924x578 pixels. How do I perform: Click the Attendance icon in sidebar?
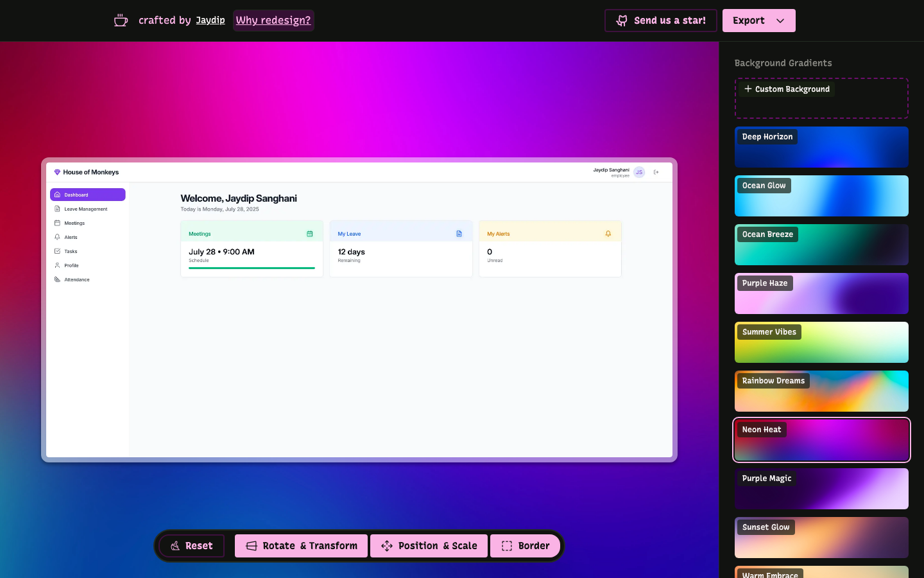[57, 279]
